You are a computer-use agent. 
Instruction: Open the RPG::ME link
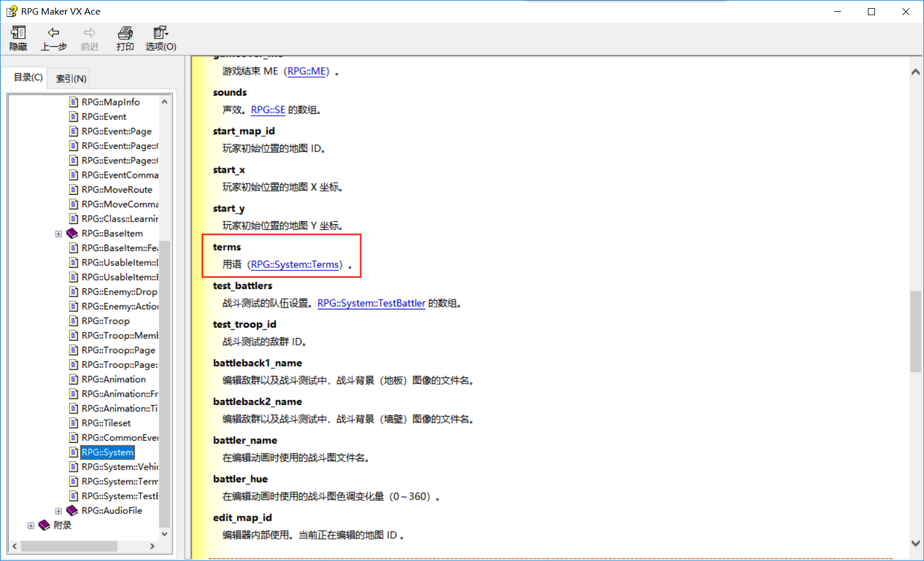(x=307, y=71)
